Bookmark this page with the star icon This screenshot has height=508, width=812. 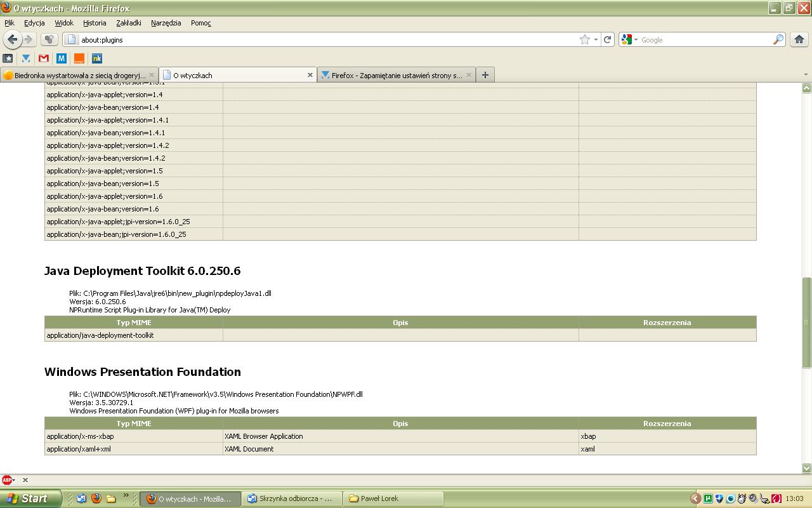click(584, 39)
